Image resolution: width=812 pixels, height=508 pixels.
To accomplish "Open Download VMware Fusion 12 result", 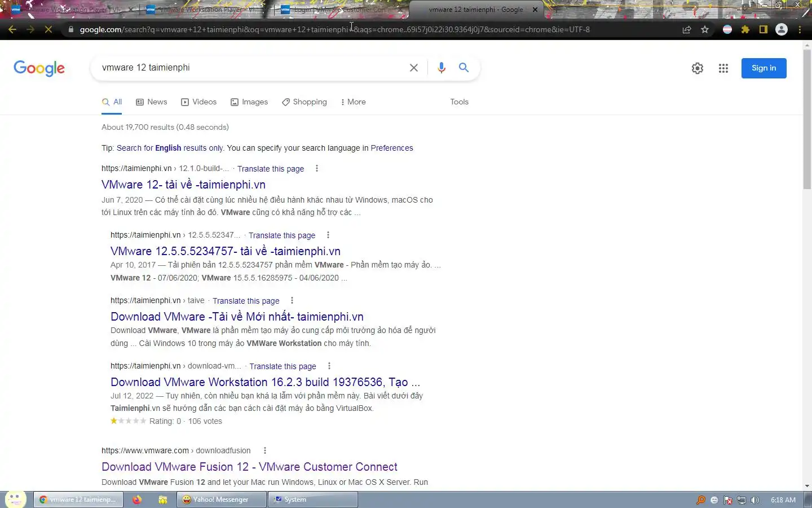I will tap(249, 467).
